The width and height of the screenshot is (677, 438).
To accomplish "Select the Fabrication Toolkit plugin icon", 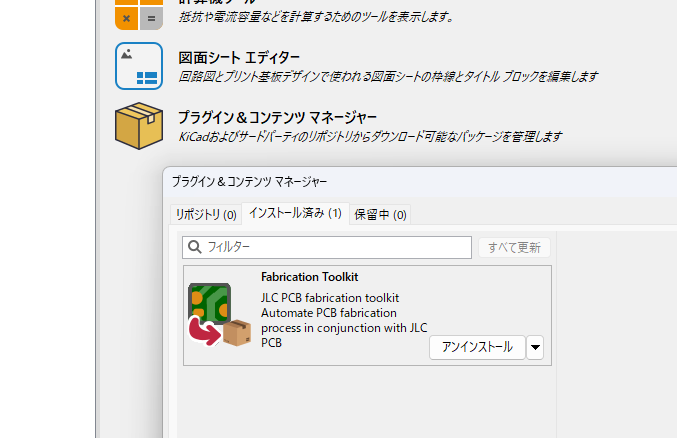I will tap(220, 315).
